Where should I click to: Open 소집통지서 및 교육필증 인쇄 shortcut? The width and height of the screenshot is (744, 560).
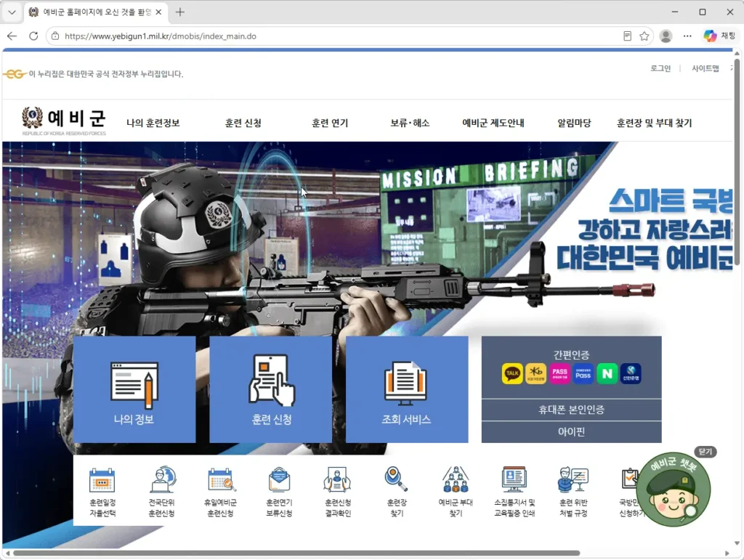tap(514, 492)
